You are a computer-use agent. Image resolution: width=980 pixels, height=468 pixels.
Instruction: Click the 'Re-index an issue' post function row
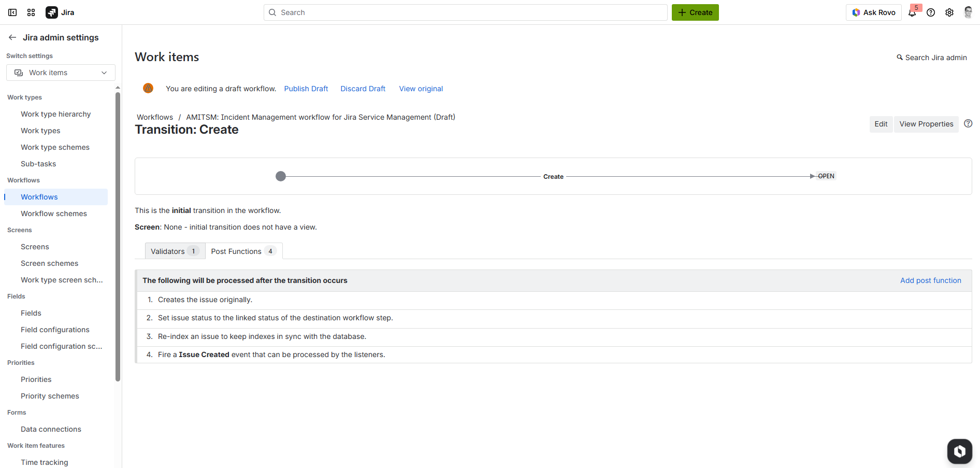[x=553, y=337]
